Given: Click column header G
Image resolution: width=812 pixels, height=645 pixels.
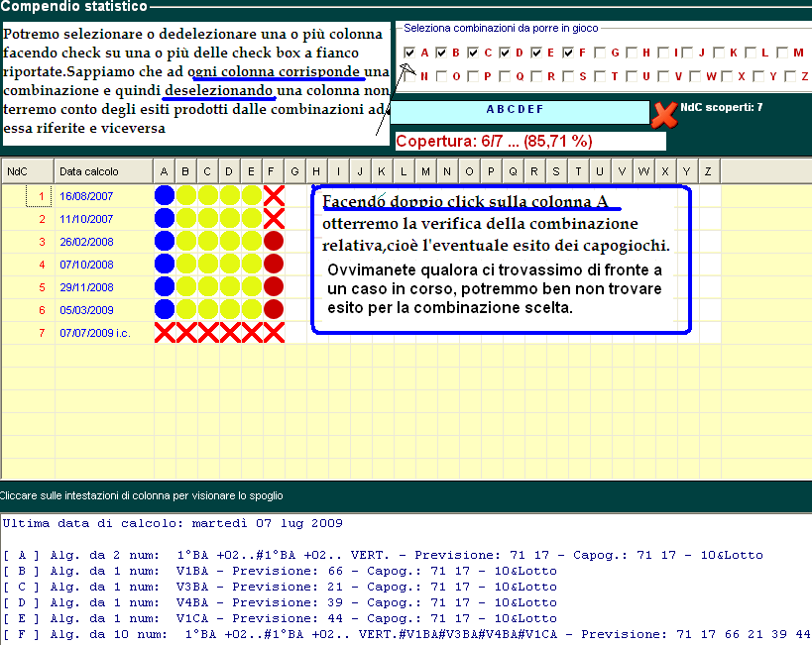Looking at the screenshot, I should click(294, 171).
